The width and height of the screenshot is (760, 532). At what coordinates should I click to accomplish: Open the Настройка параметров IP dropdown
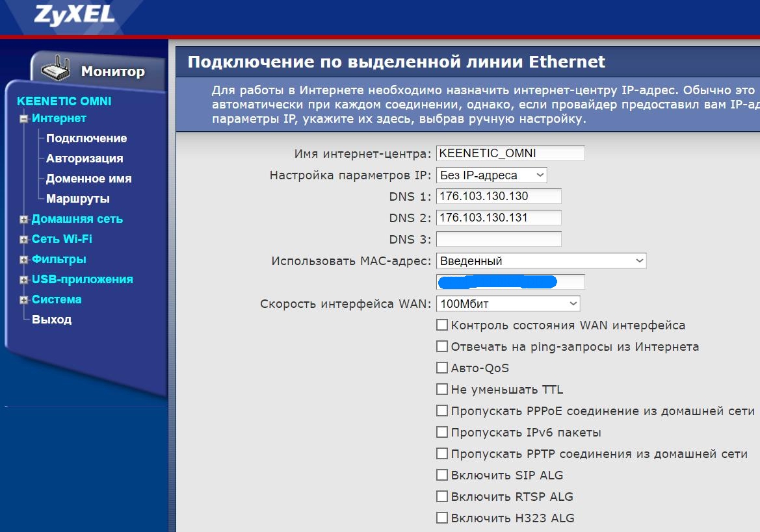tap(491, 175)
